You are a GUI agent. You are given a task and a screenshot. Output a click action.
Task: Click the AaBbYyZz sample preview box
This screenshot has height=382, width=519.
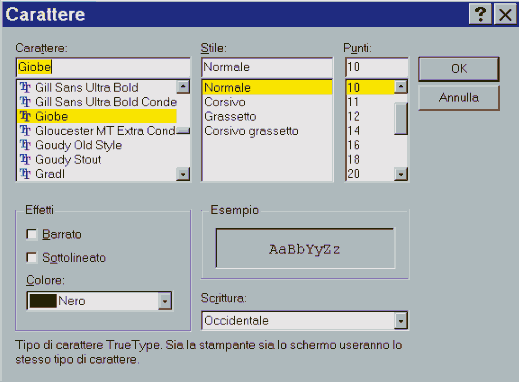tap(305, 248)
